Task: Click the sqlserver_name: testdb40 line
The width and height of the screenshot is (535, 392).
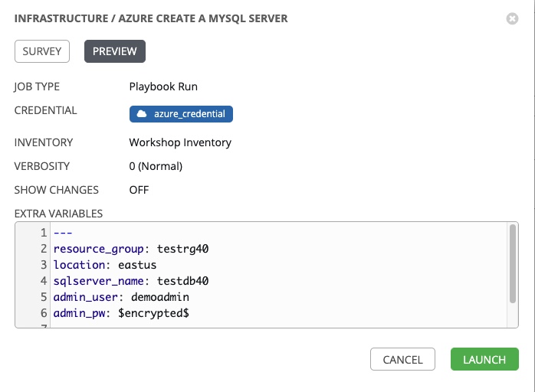Action: click(131, 281)
